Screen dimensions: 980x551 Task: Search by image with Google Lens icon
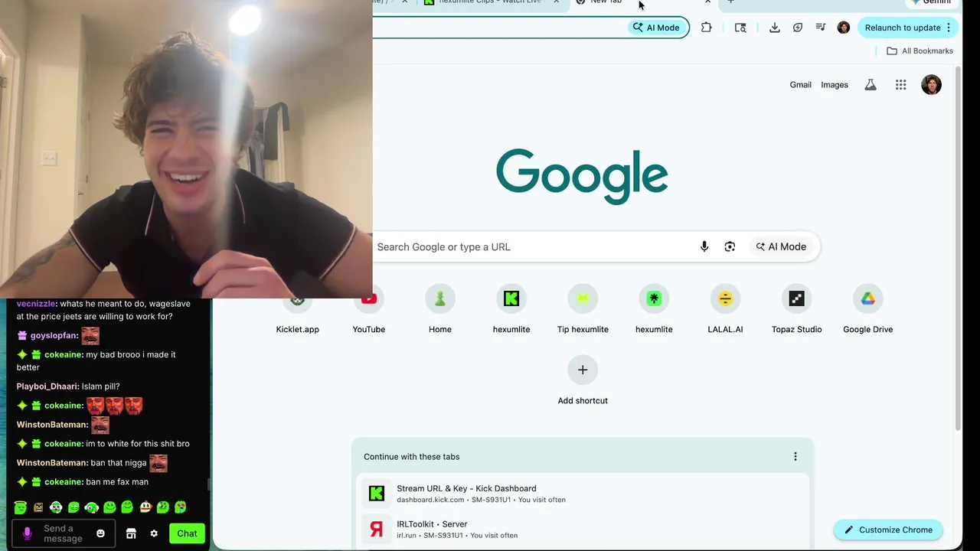click(730, 246)
